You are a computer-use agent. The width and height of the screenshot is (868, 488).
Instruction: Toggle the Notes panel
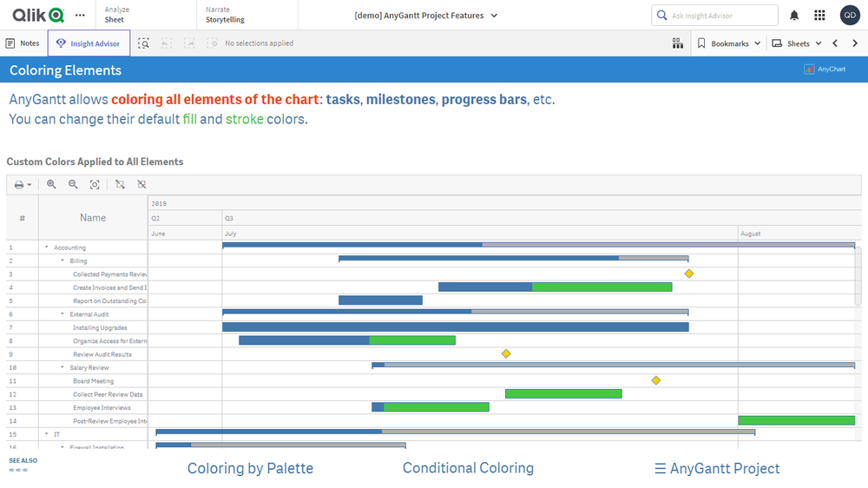[x=23, y=43]
